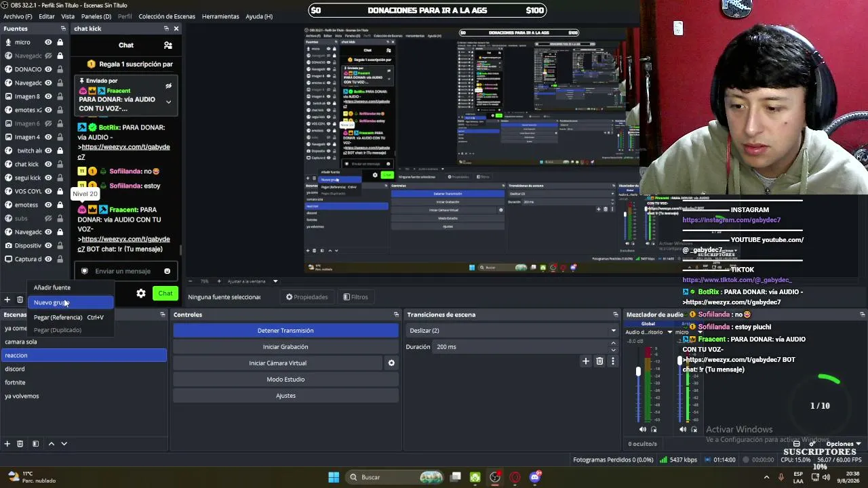The height and width of the screenshot is (488, 868).
Task: Open the preview zoom percentage dropdown
Action: [x=275, y=281]
